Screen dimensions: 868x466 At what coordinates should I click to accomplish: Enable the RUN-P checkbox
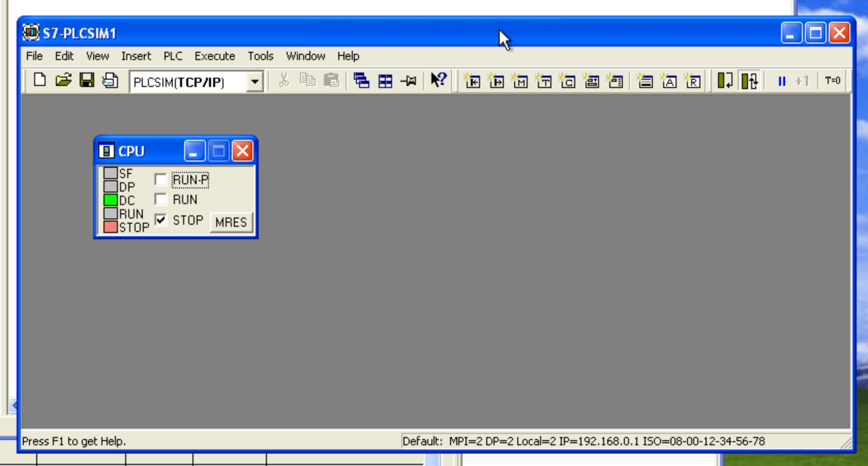click(x=160, y=180)
